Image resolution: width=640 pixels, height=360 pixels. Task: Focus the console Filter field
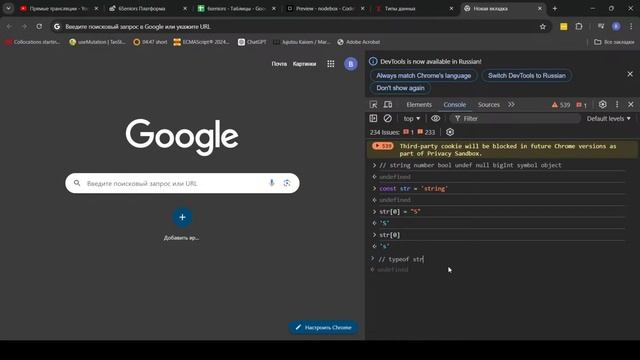tap(515, 118)
